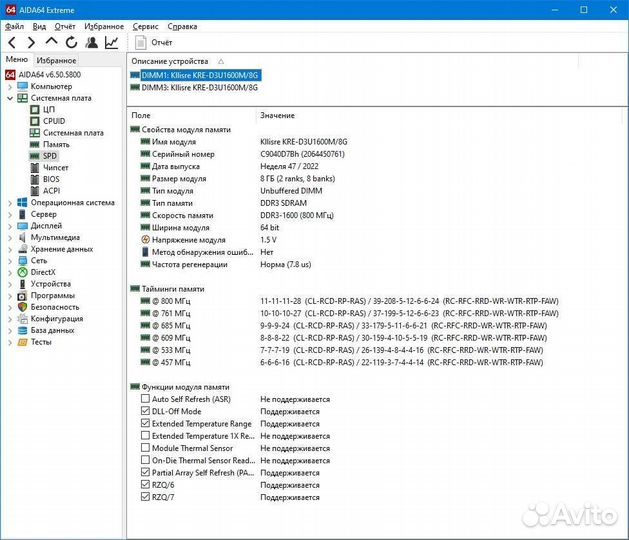Click the Forward navigation arrow

pos(31,43)
